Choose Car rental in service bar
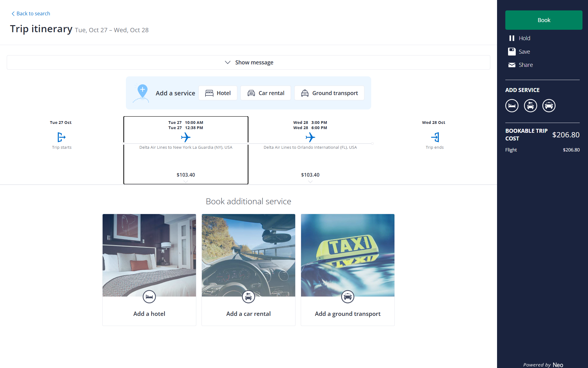This screenshot has height=368, width=588. (x=266, y=93)
